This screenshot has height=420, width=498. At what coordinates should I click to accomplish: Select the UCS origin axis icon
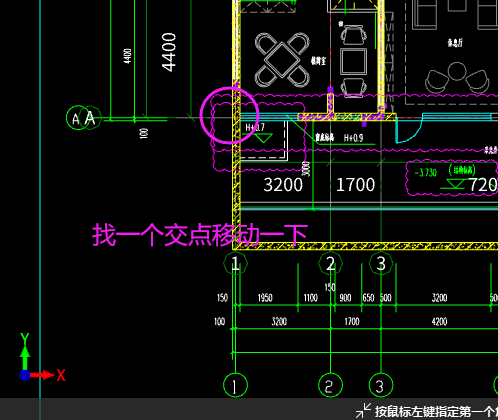25,375
